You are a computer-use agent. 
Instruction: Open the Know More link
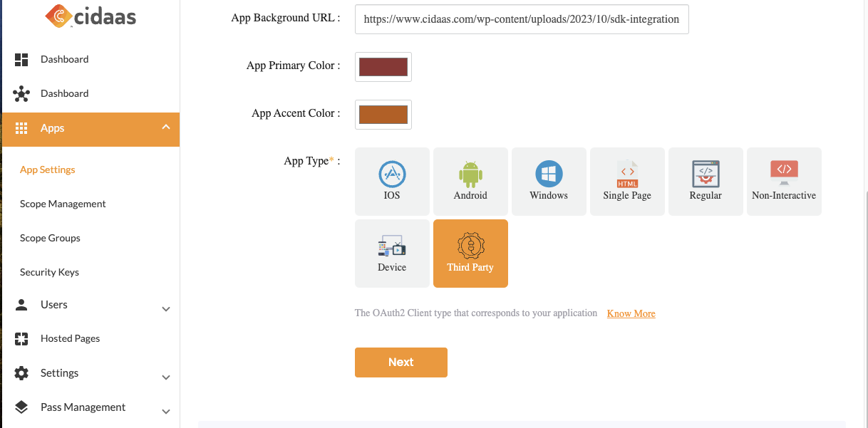click(631, 313)
